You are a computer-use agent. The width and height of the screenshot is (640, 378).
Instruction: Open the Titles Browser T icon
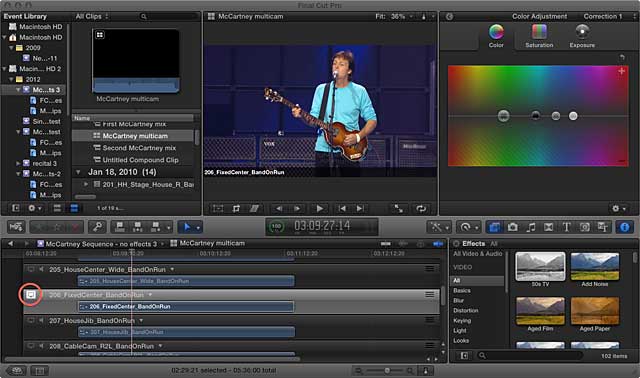coord(567,227)
